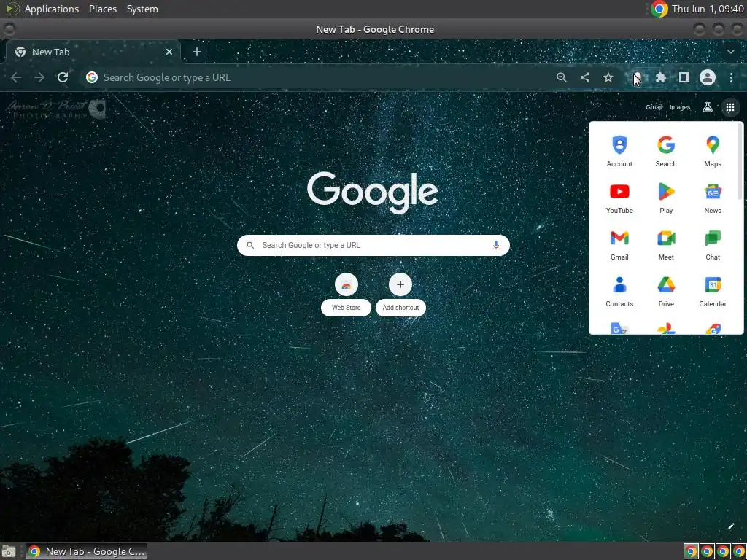Open the Search Labs flask icon
Screen dimensions: 747x560
(x=708, y=107)
